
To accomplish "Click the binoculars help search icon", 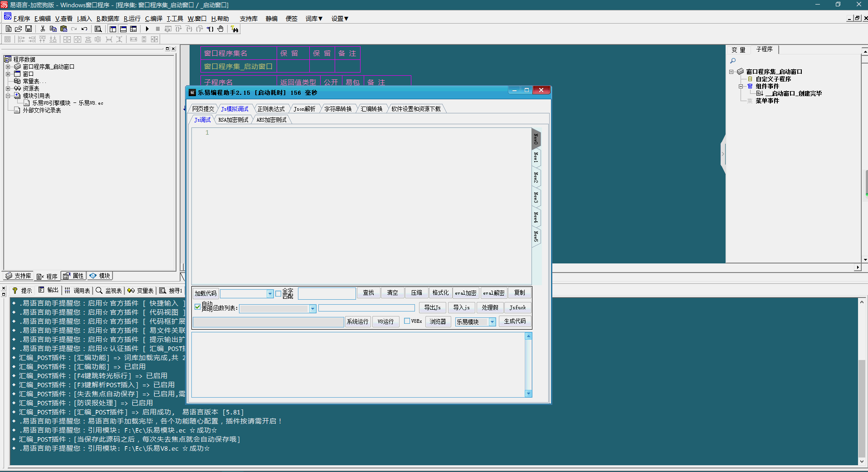I will click(x=234, y=29).
